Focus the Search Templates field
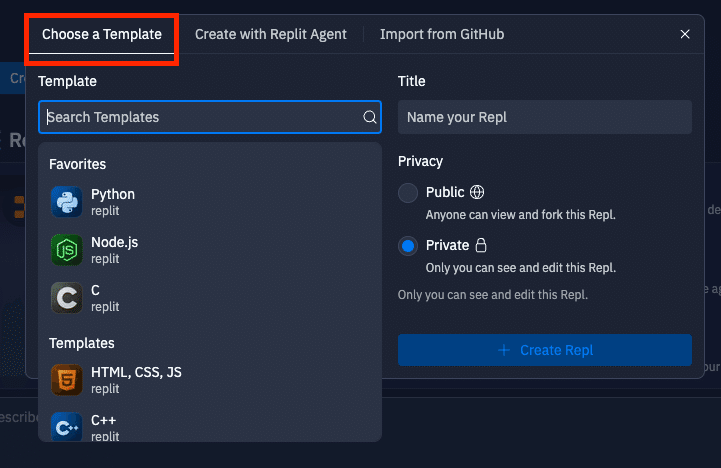The width and height of the screenshot is (721, 468). point(200,118)
